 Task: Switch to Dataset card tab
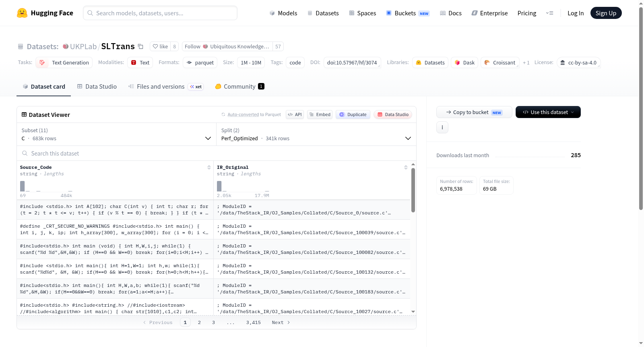click(43, 86)
